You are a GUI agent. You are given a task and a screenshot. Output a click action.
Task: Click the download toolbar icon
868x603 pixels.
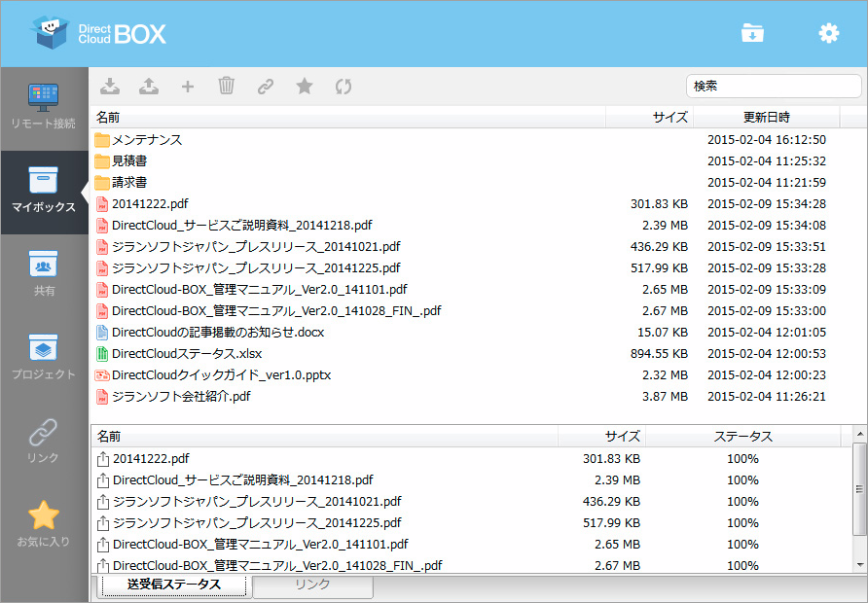click(110, 87)
